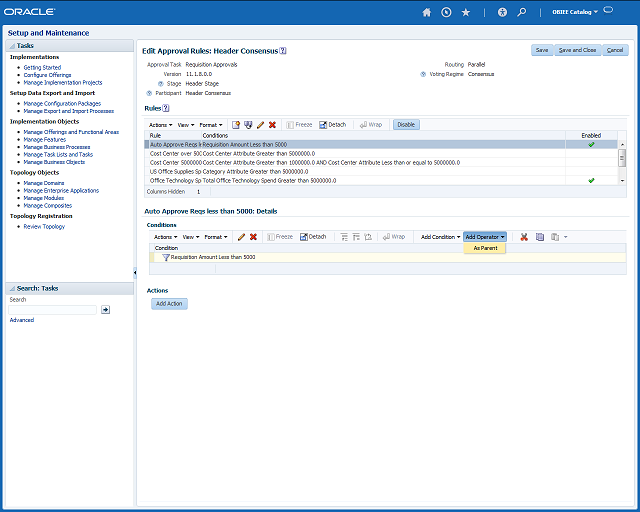Image resolution: width=640 pixels, height=512 pixels.
Task: Open Actions menu in Conditions toolbar
Action: click(165, 237)
